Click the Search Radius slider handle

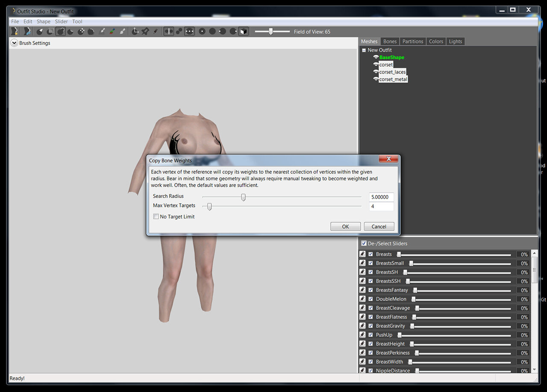243,197
